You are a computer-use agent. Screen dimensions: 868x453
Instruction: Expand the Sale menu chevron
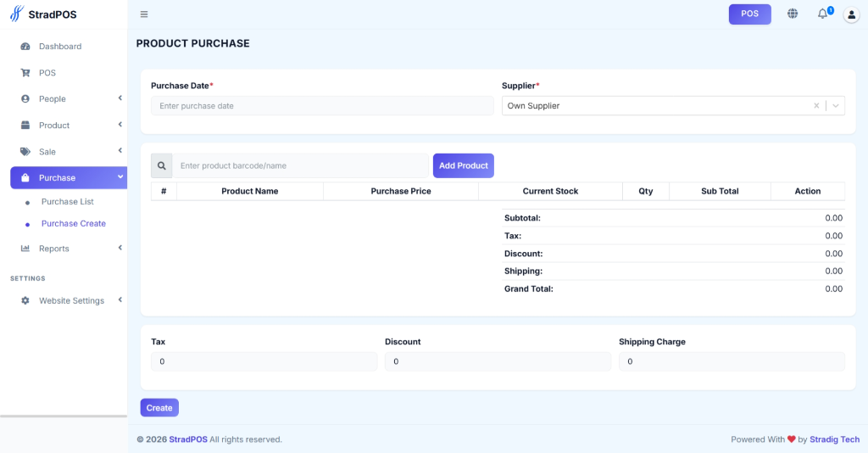(x=120, y=151)
